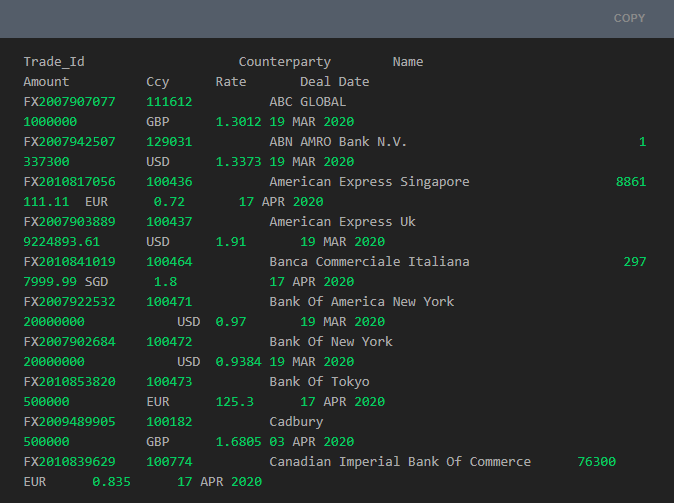Select trade ID FX2007922532
The image size is (674, 503).
point(69,302)
